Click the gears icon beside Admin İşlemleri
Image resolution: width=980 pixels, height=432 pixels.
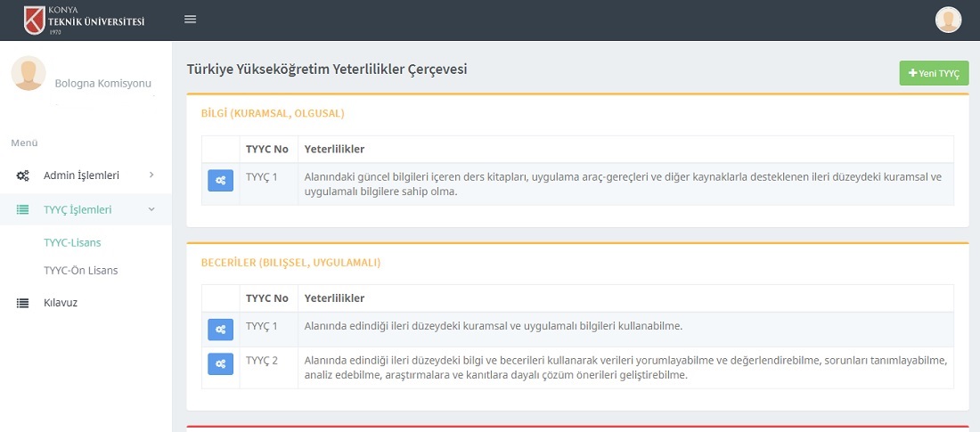point(23,175)
